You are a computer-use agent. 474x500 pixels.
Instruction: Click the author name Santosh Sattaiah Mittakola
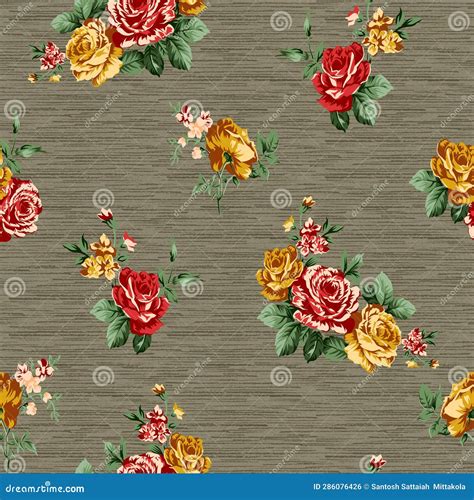[418, 487]
